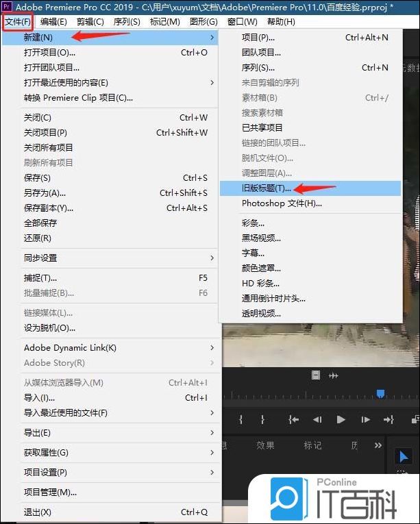Viewport: 420px width, 524px height.
Task: Choose Photoshop 文件(H)... entry
Action: 310,203
